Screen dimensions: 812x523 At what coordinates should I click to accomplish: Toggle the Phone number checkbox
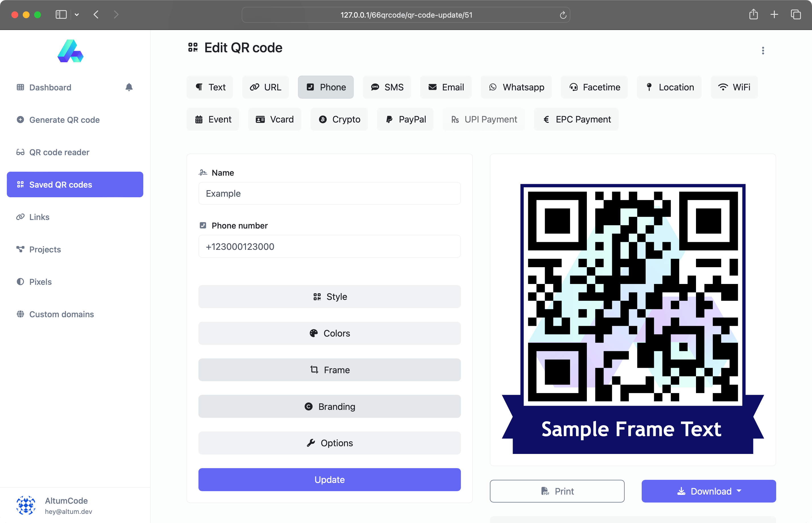click(203, 225)
